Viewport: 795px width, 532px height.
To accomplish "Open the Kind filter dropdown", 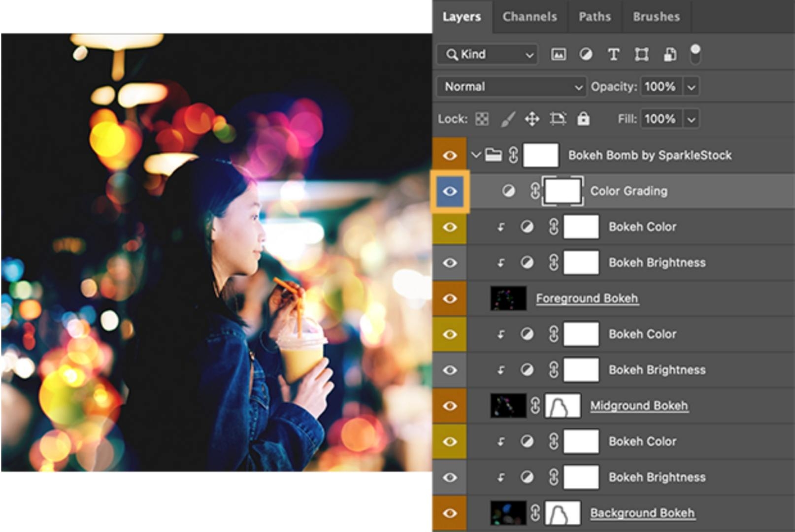I will coord(486,55).
